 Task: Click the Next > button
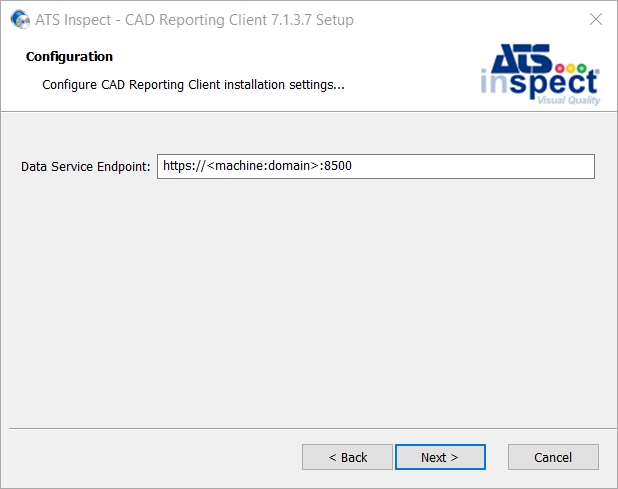click(x=440, y=457)
